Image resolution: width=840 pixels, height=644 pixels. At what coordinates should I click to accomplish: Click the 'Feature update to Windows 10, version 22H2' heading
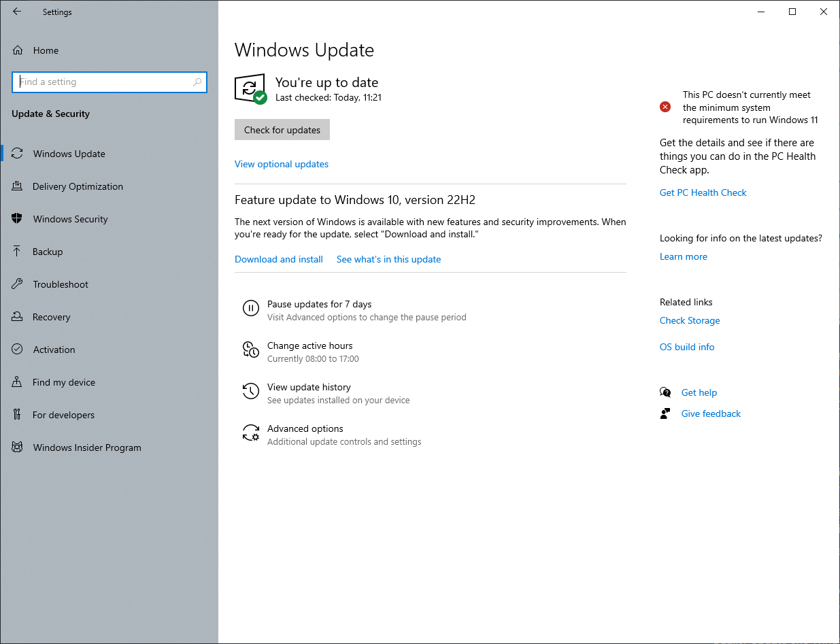click(355, 200)
